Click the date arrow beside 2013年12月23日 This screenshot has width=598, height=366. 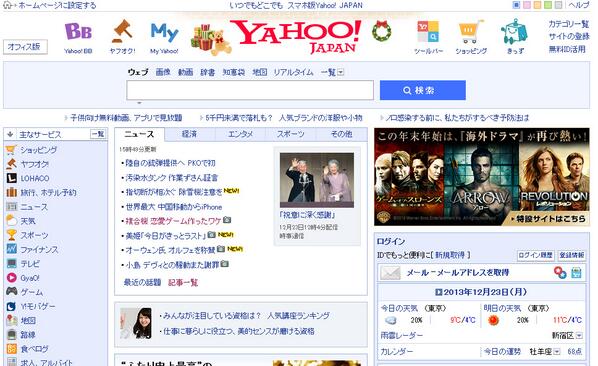(439, 292)
